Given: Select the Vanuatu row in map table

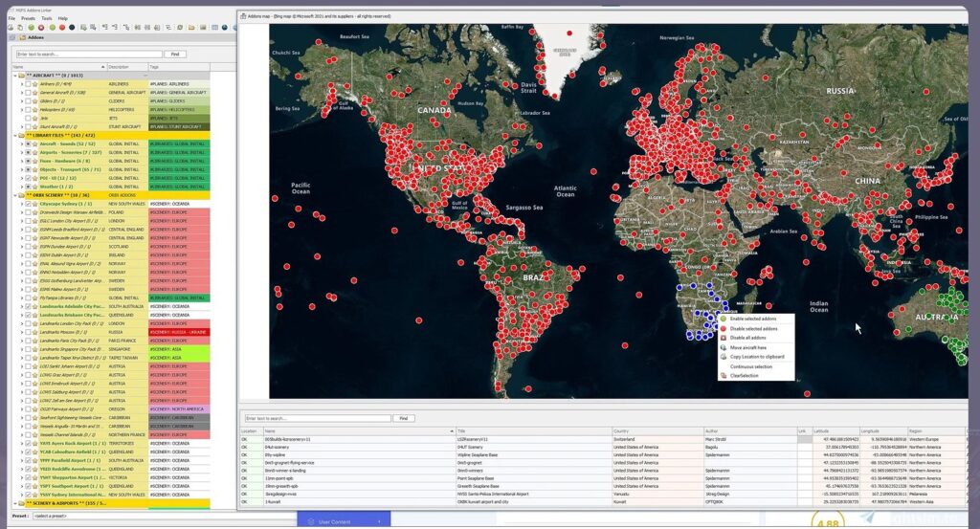Looking at the screenshot, I should tap(603, 494).
